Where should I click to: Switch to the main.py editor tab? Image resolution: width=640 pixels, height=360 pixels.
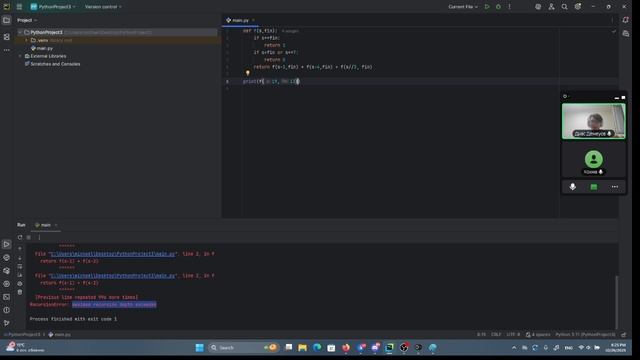tap(240, 20)
